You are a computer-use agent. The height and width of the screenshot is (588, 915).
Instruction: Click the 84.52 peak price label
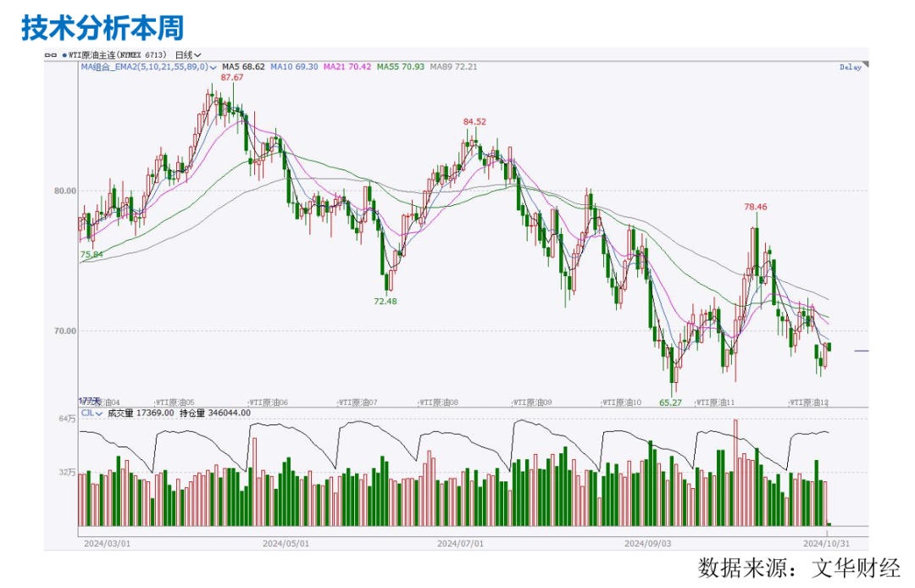tap(474, 122)
